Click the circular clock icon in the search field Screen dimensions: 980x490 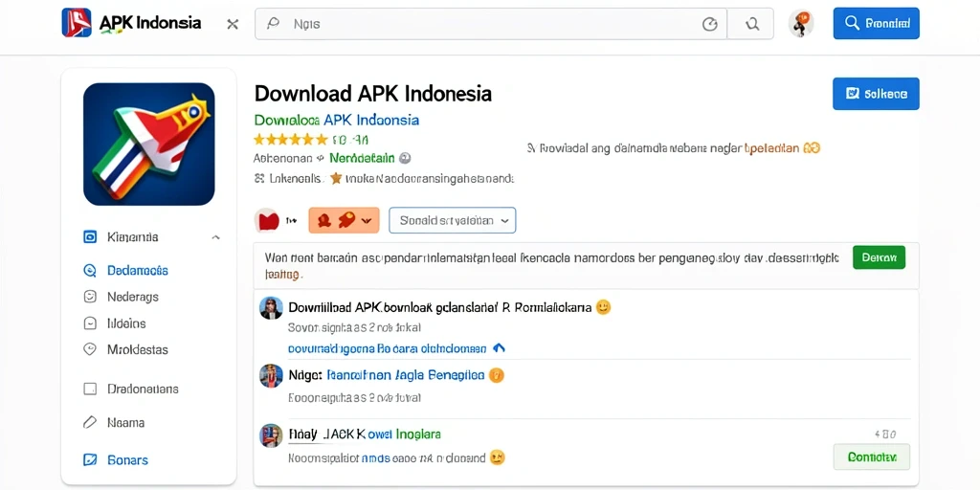pyautogui.click(x=709, y=24)
